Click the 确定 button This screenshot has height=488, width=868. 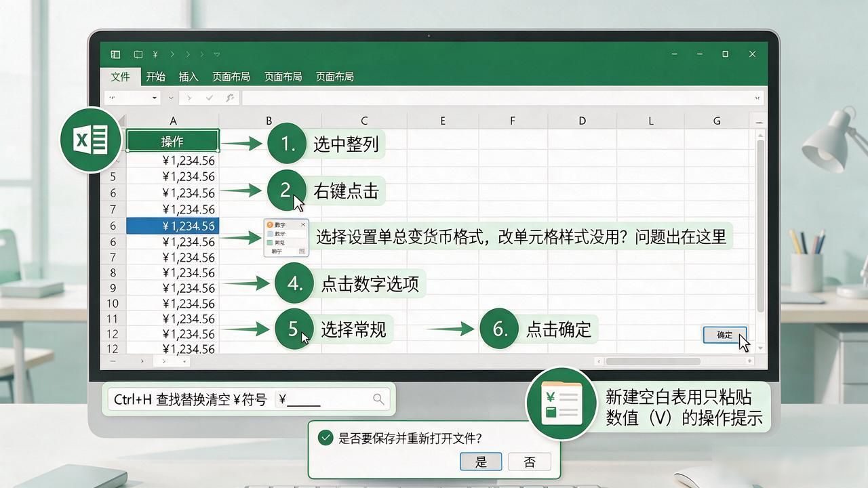(x=724, y=335)
